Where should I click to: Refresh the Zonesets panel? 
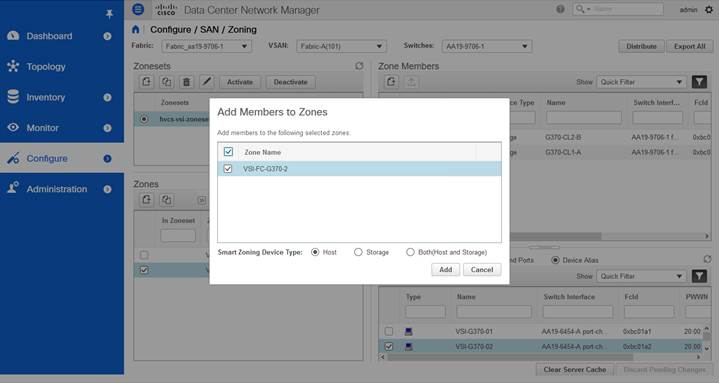[x=359, y=66]
